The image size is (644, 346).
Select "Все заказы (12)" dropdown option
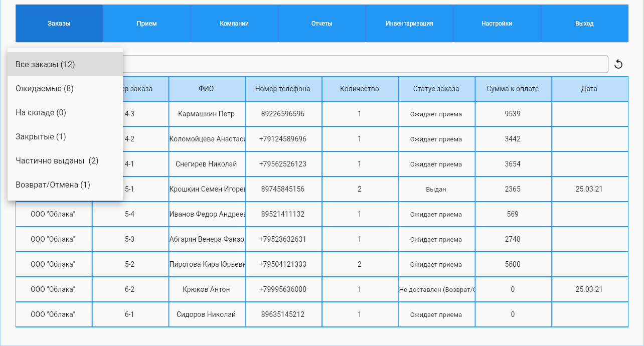[65, 64]
